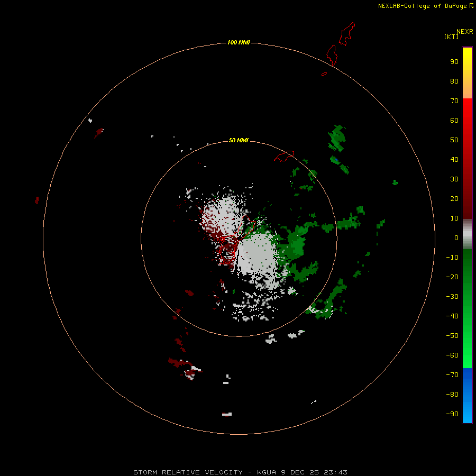Click the -50 value on velocity scale
The height and width of the screenshot is (476, 476).
coord(452,336)
